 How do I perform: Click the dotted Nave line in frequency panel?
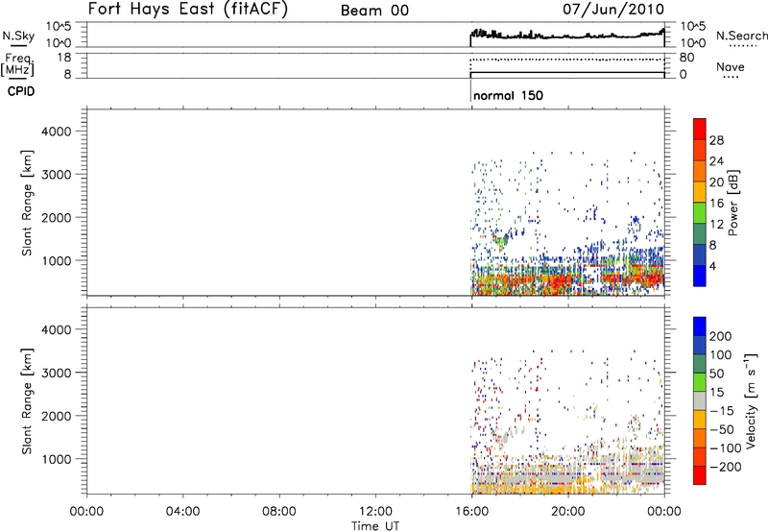567,60
